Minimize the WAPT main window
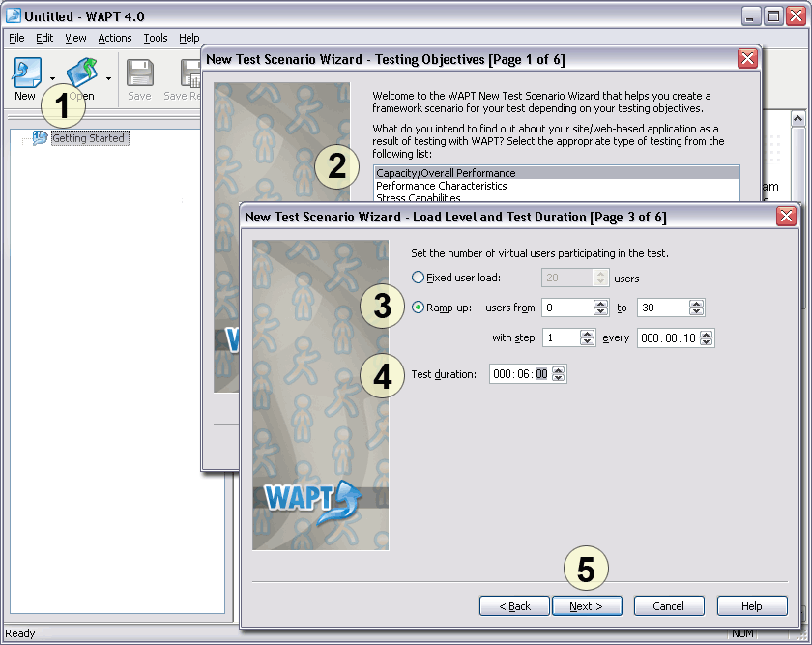The height and width of the screenshot is (645, 812). (x=750, y=16)
